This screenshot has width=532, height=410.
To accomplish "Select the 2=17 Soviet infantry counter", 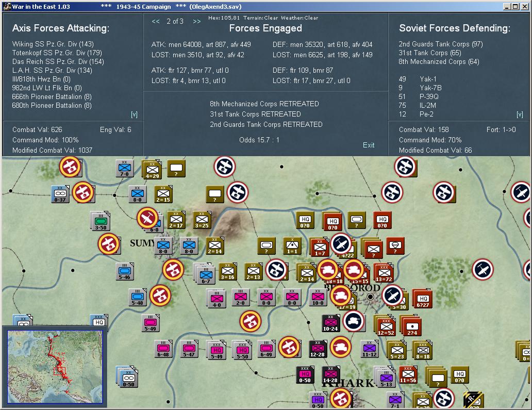I will click(176, 220).
